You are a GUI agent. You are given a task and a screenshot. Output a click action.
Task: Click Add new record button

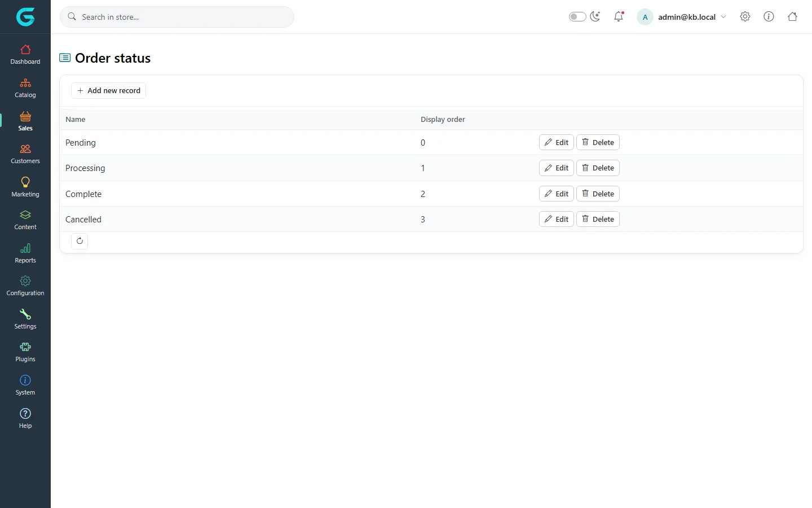pyautogui.click(x=108, y=90)
